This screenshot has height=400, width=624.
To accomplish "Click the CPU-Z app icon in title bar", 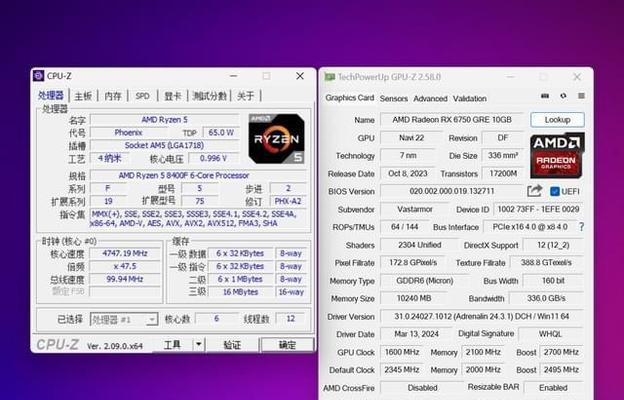I will pos(39,76).
